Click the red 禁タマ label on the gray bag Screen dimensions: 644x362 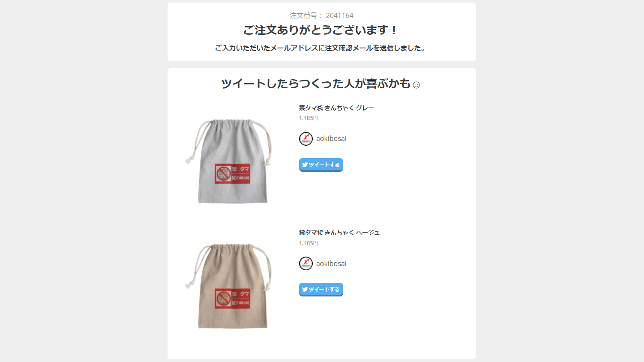[233, 173]
